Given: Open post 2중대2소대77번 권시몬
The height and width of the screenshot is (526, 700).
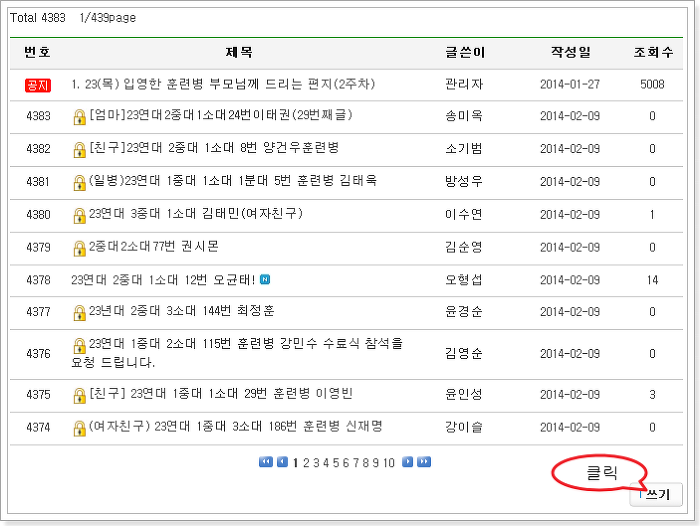Looking at the screenshot, I should (x=154, y=246).
